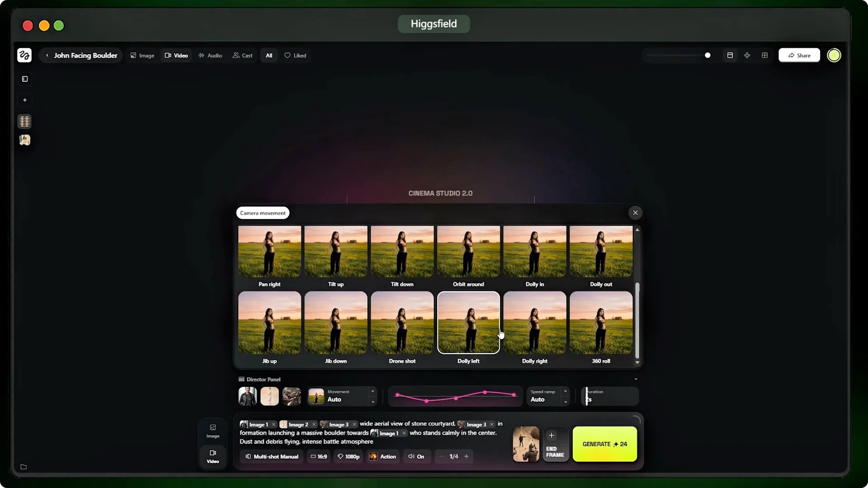This screenshot has width=868, height=488.
Task: Adjust the slider in the top toolbar
Action: tap(708, 55)
